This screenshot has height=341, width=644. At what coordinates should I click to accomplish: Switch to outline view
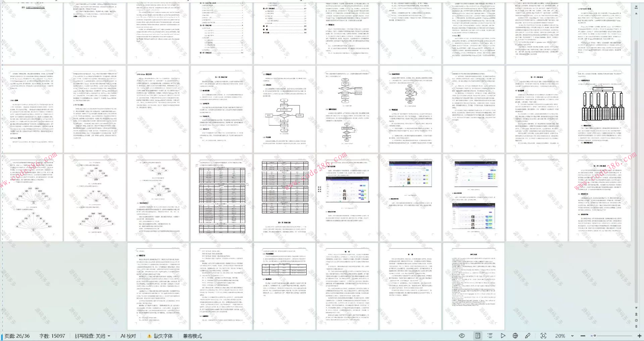coord(490,336)
